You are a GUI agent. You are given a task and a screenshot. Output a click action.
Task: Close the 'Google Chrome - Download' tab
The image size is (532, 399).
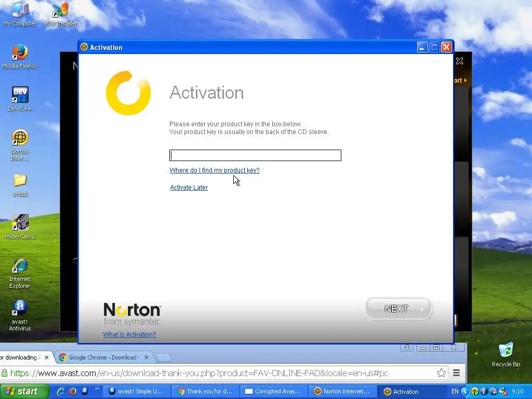pyautogui.click(x=146, y=357)
